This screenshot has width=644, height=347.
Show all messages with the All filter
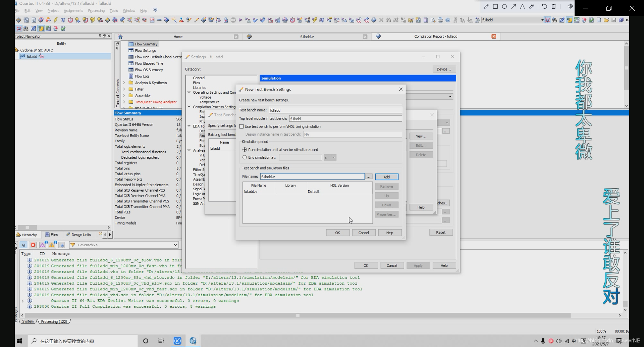[x=23, y=245]
